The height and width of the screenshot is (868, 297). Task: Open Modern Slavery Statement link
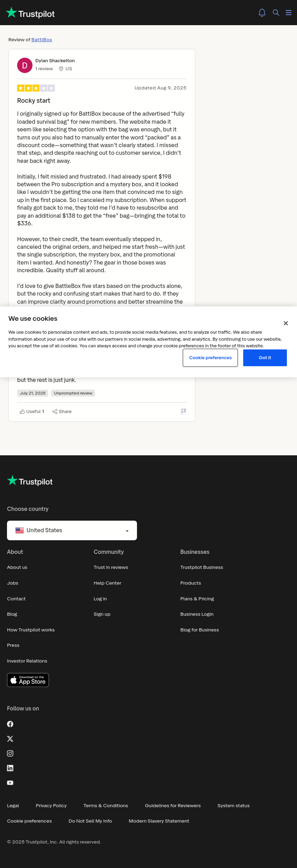tap(159, 821)
